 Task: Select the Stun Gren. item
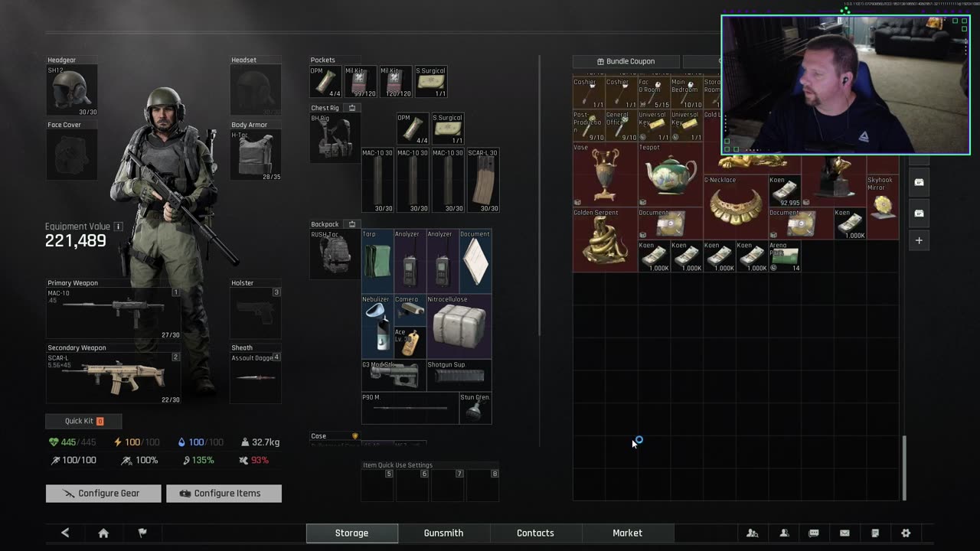[475, 408]
